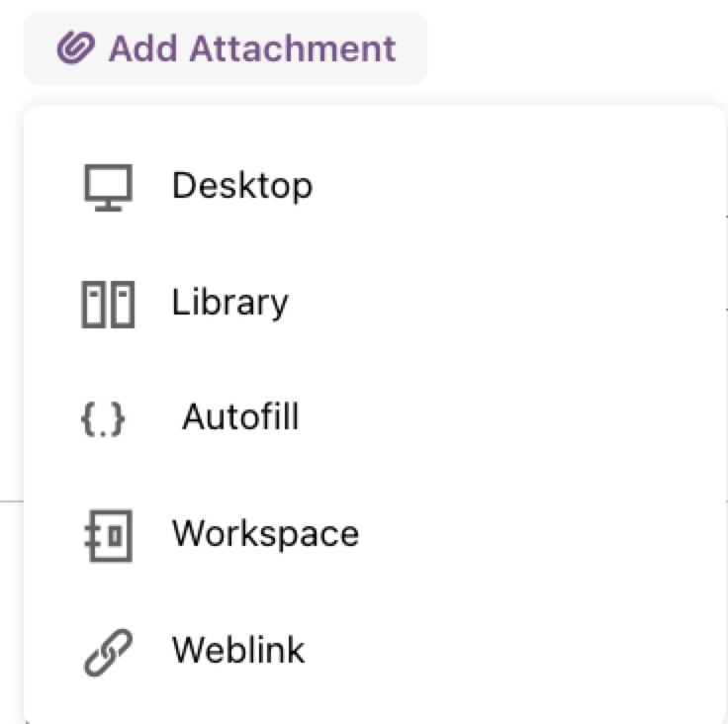This screenshot has height=724, width=728.
Task: Attach a document from Workspace
Action: click(375, 534)
